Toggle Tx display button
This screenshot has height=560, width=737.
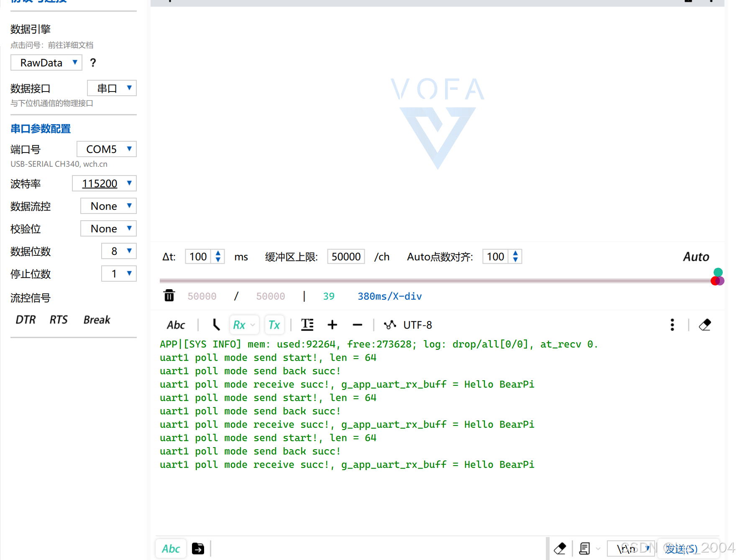click(274, 325)
